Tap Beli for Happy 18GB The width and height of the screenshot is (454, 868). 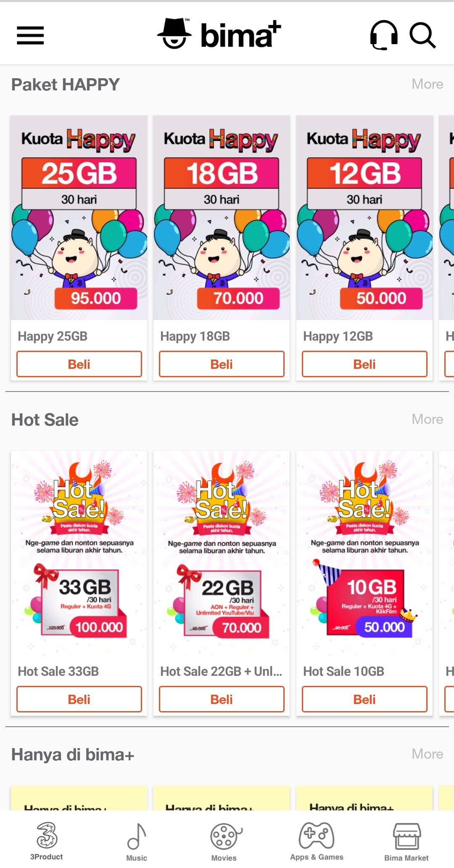pos(222,364)
